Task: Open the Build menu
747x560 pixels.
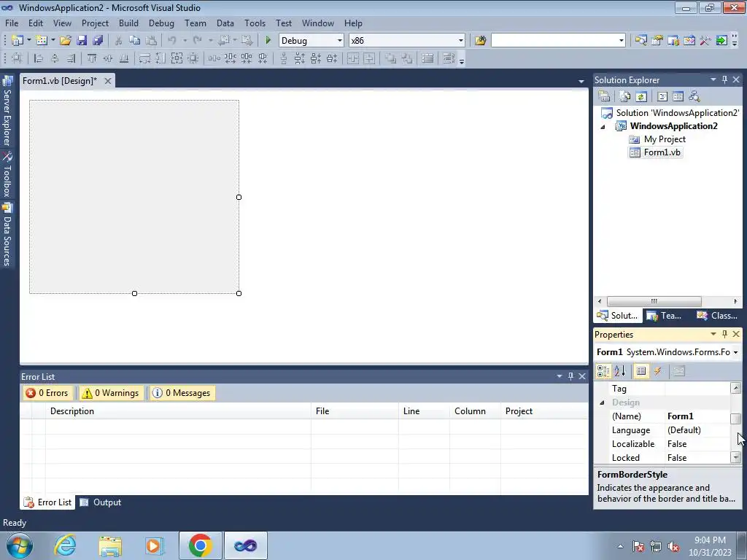Action: pos(128,23)
